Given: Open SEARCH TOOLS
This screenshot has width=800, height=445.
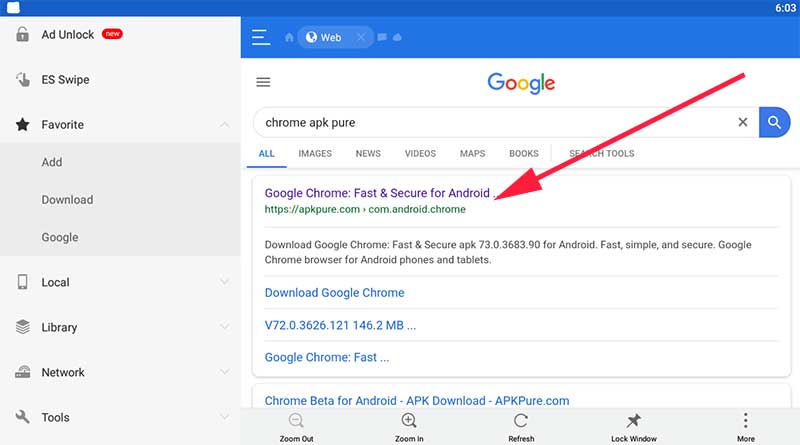Looking at the screenshot, I should point(602,154).
